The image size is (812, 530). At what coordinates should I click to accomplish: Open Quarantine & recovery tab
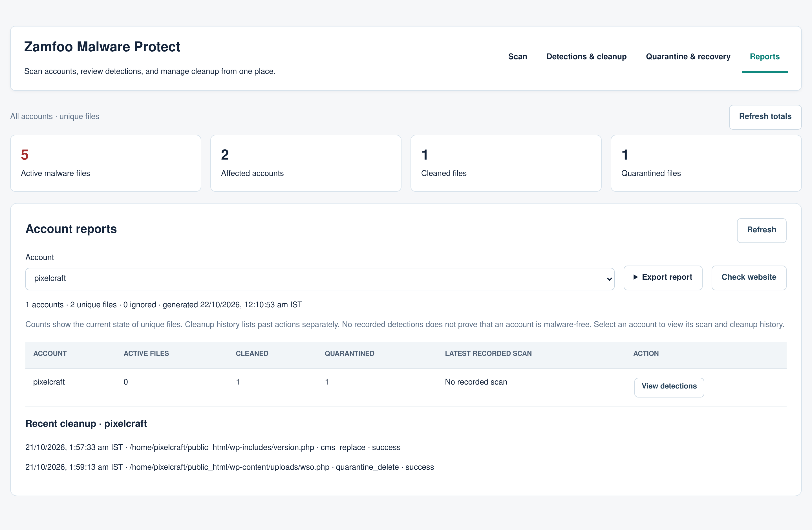tap(688, 57)
